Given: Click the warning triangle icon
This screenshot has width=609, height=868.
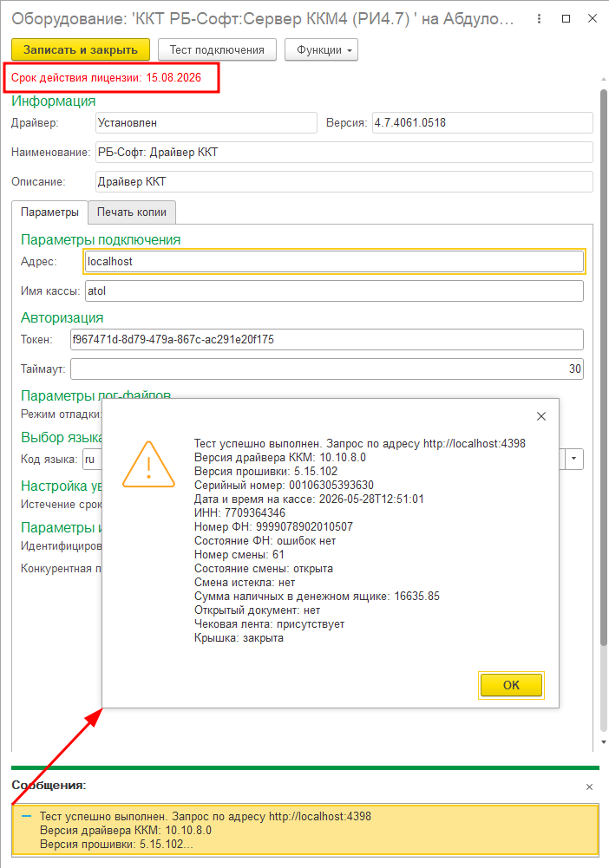Looking at the screenshot, I should click(x=148, y=465).
